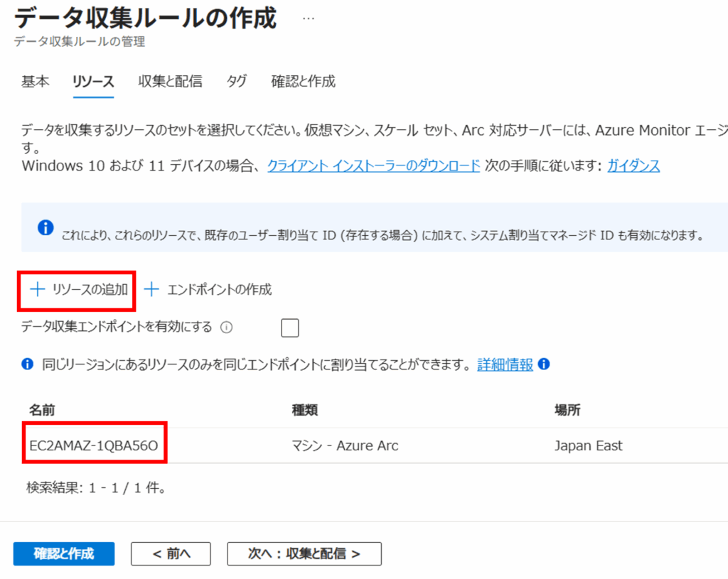Open the ガイダンス link
The height and width of the screenshot is (579, 728).
click(x=633, y=166)
